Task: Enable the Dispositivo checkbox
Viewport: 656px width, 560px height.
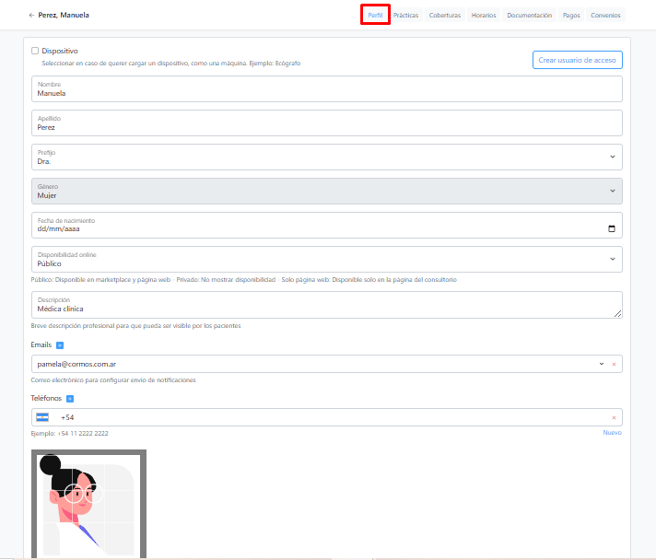Action: coord(35,51)
